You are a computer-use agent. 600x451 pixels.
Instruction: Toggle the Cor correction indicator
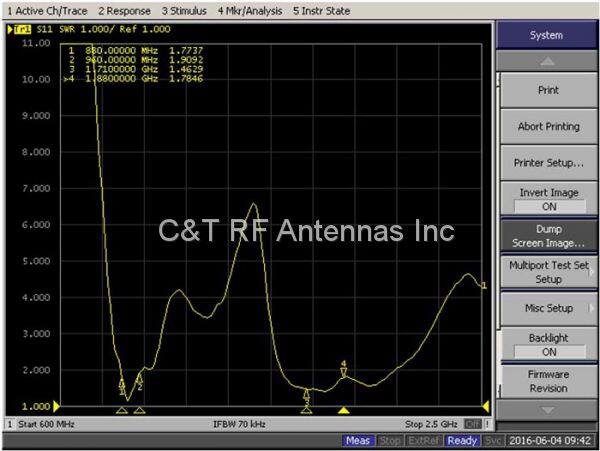click(471, 424)
